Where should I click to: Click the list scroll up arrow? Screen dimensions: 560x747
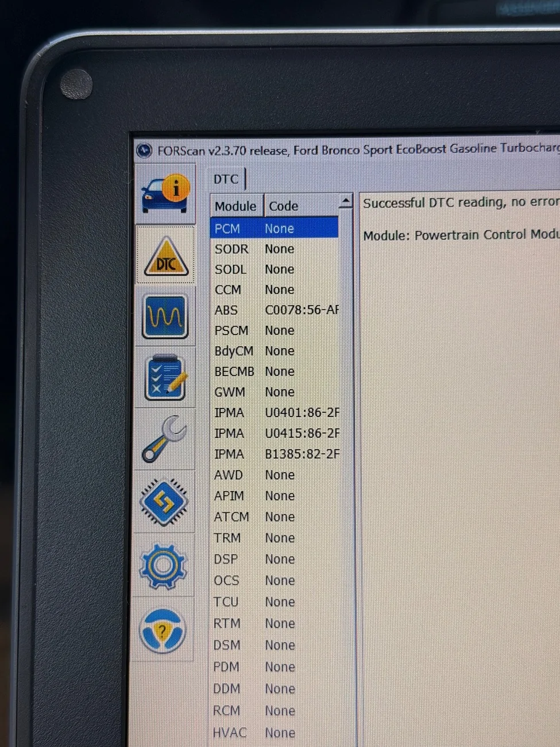coord(346,201)
